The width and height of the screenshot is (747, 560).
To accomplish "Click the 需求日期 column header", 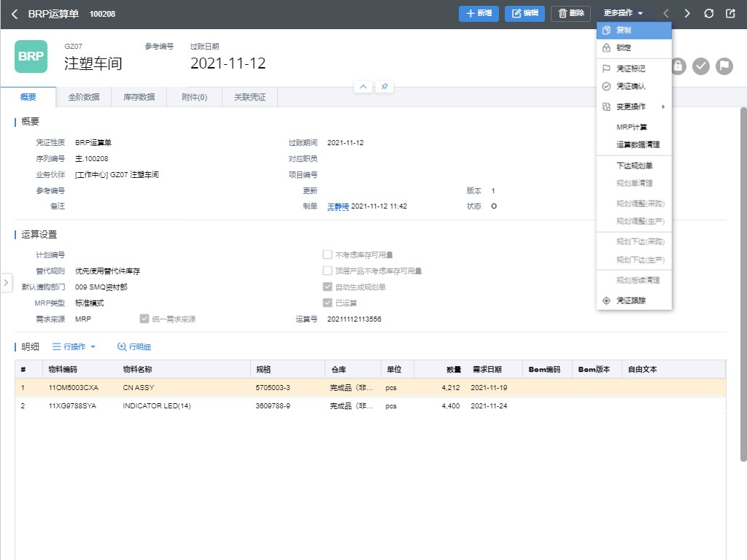I will (x=487, y=370).
